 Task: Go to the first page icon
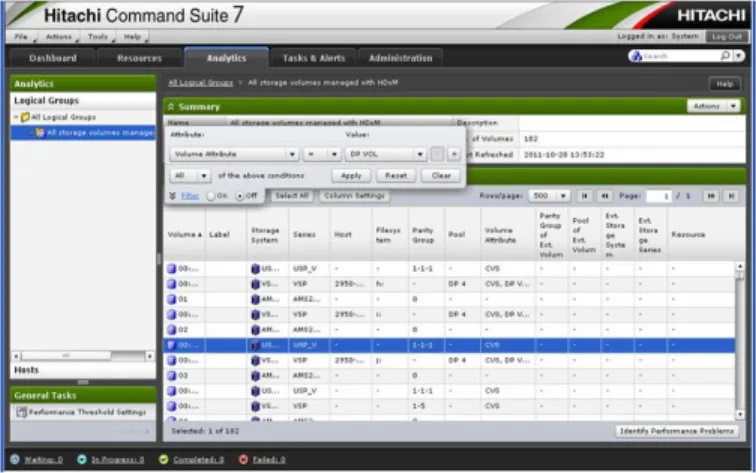point(584,196)
